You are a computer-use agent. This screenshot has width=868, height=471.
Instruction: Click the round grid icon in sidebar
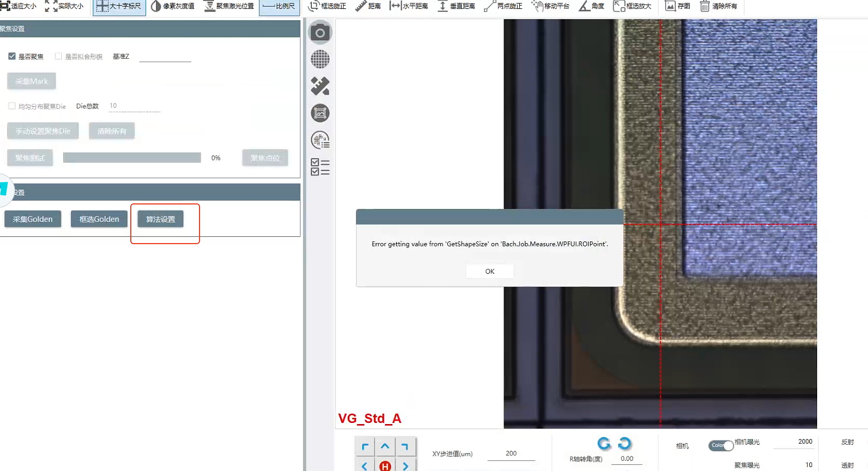click(320, 59)
